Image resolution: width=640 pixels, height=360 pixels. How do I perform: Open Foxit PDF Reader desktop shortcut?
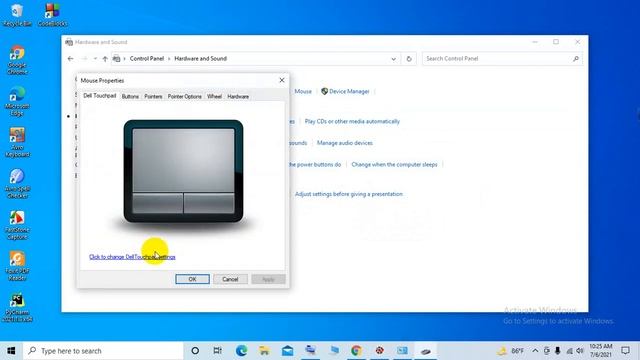coord(17,266)
